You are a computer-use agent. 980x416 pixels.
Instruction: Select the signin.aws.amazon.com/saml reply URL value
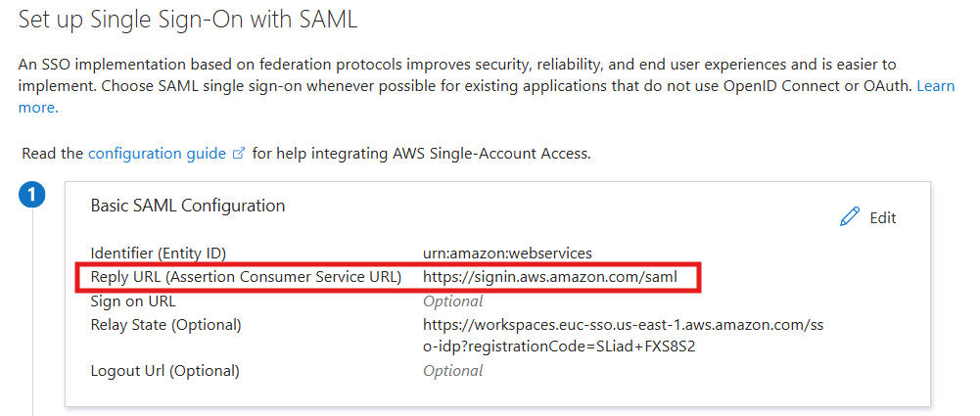[x=549, y=277]
